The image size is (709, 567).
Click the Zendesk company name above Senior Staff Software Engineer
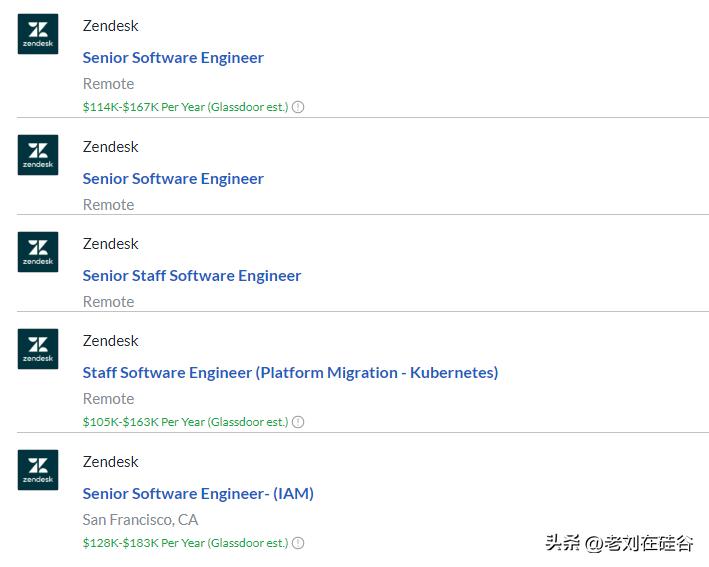110,244
